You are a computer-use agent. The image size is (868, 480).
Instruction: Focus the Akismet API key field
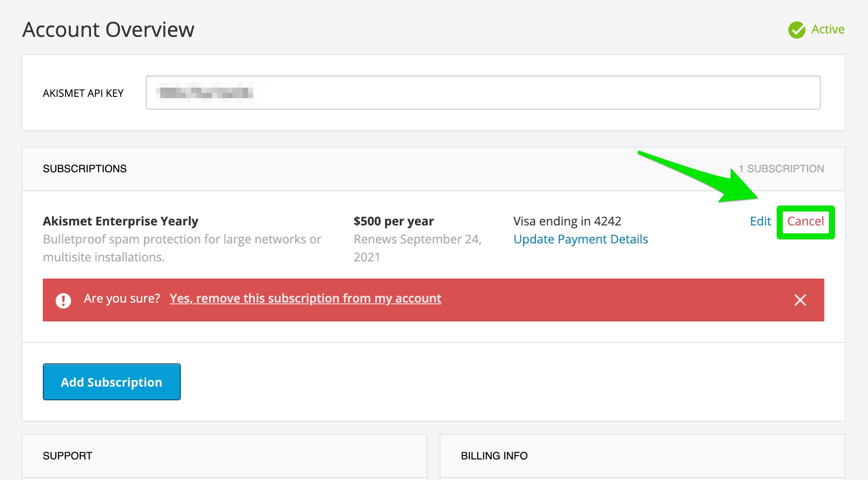(483, 93)
